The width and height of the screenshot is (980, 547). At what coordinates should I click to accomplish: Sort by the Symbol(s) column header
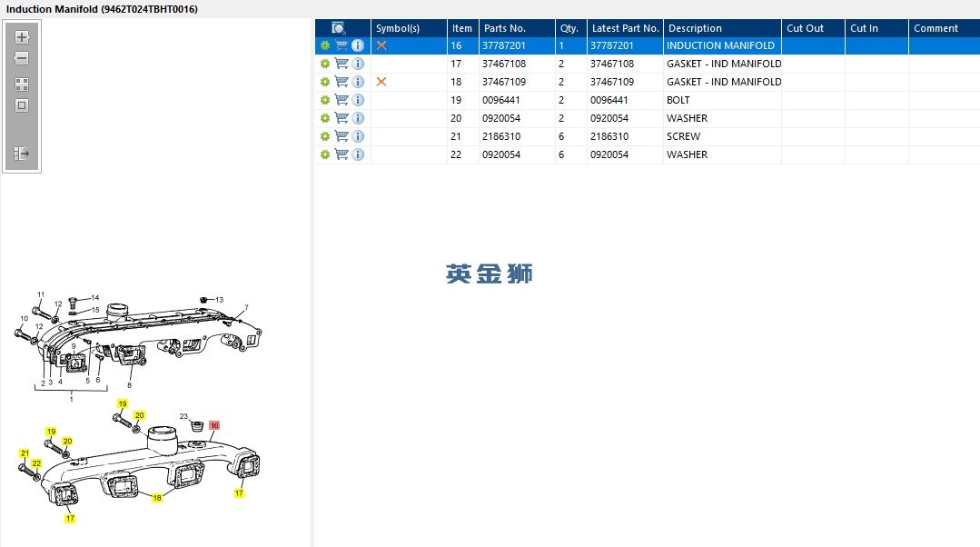click(x=409, y=28)
